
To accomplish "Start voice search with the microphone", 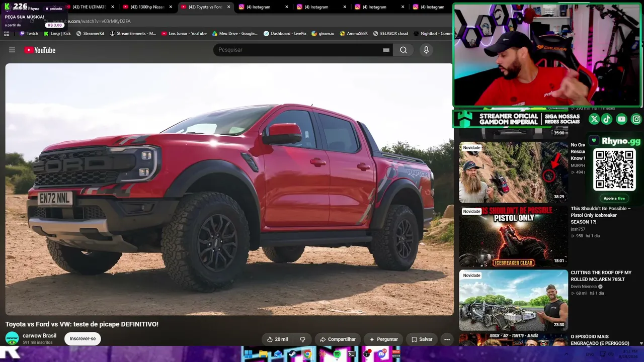I will point(426,50).
